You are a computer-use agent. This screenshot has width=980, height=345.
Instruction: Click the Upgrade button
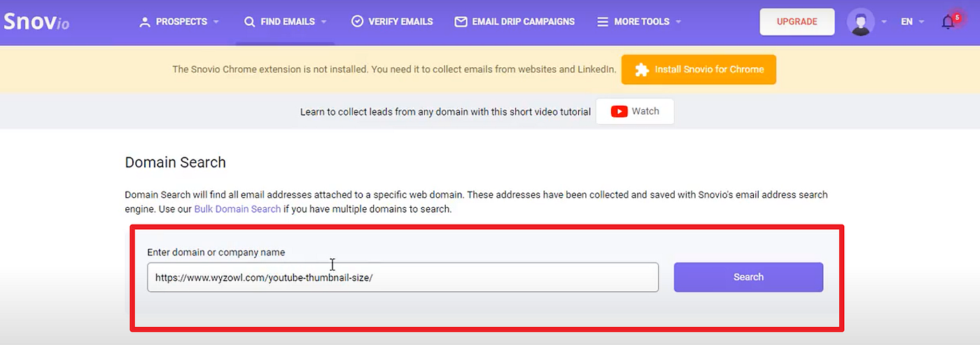[797, 22]
